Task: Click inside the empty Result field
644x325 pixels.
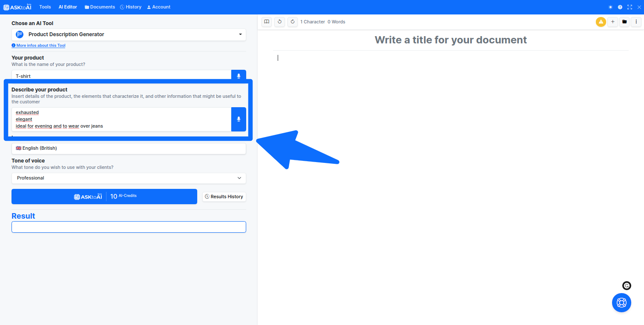Action: 129,227
